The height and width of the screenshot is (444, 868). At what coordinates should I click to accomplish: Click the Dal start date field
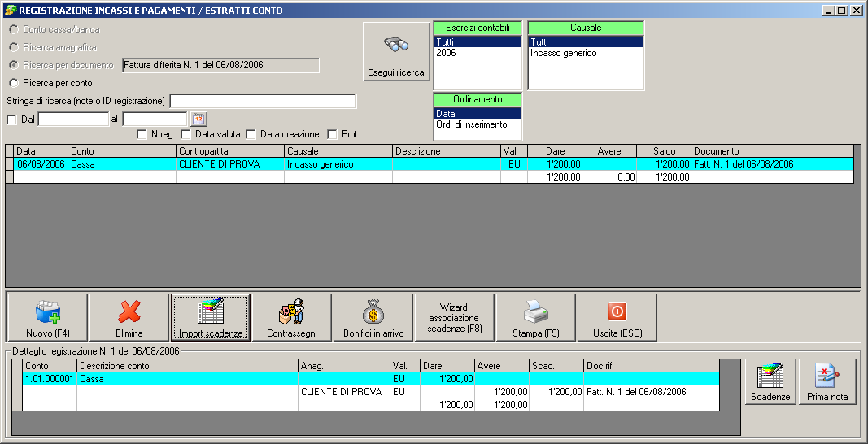[73, 119]
